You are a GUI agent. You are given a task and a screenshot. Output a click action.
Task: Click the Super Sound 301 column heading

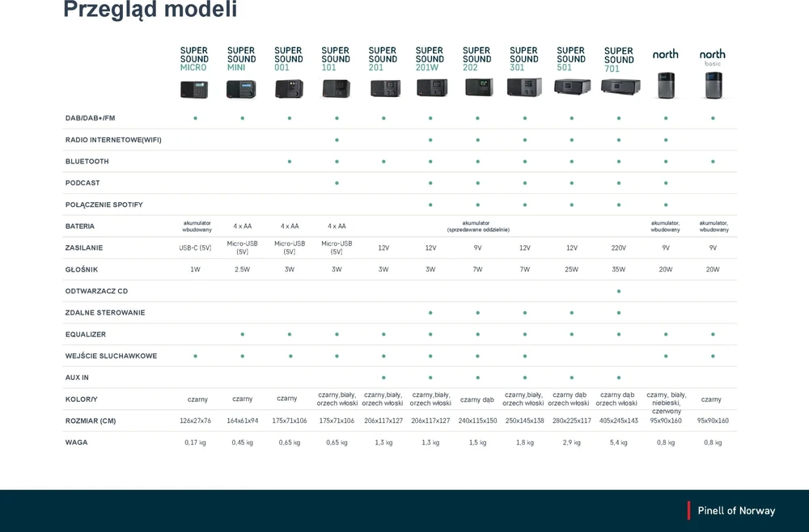[x=523, y=59]
